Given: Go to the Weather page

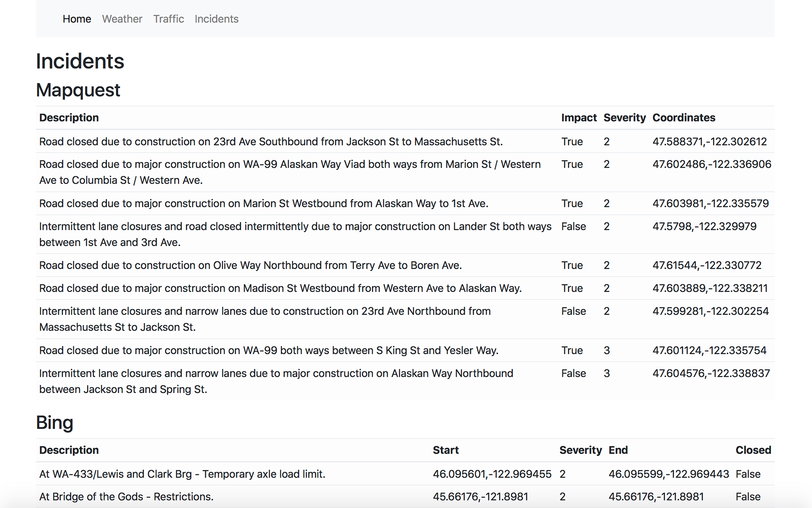Looking at the screenshot, I should 122,19.
